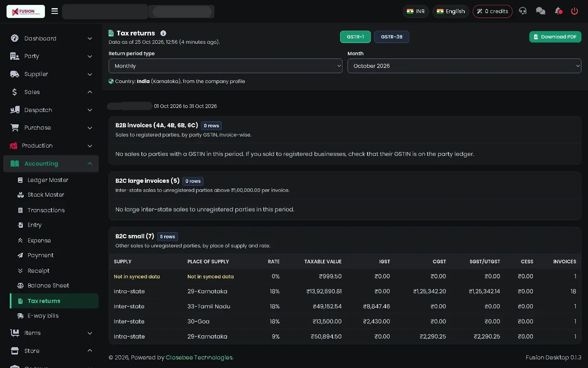The width and height of the screenshot is (588, 368).
Task: Expand the Dashboard sidebar menu
Action: pyautogui.click(x=51, y=38)
